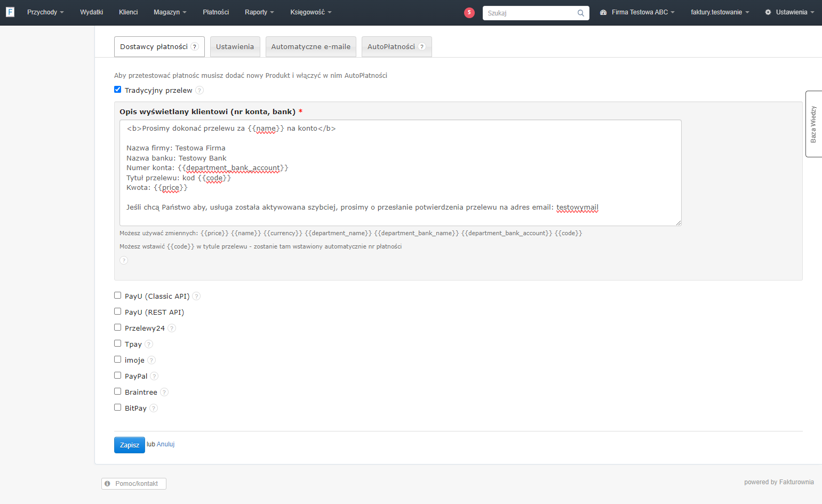Open Firma Testowa ABC dropdown
Viewport: 822px width, 504px height.
(x=637, y=12)
